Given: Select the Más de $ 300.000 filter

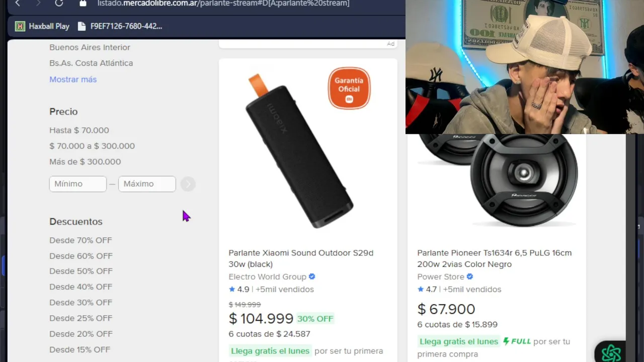Looking at the screenshot, I should 85,161.
